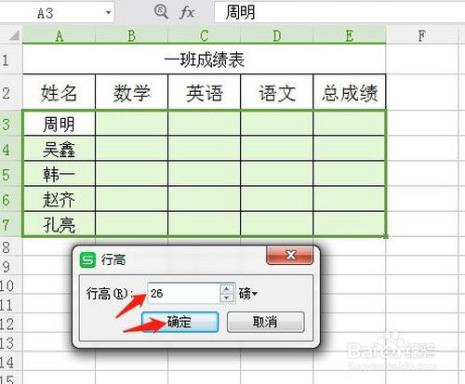Click the formula bar showing 周明
465x384 pixels.
coord(340,13)
